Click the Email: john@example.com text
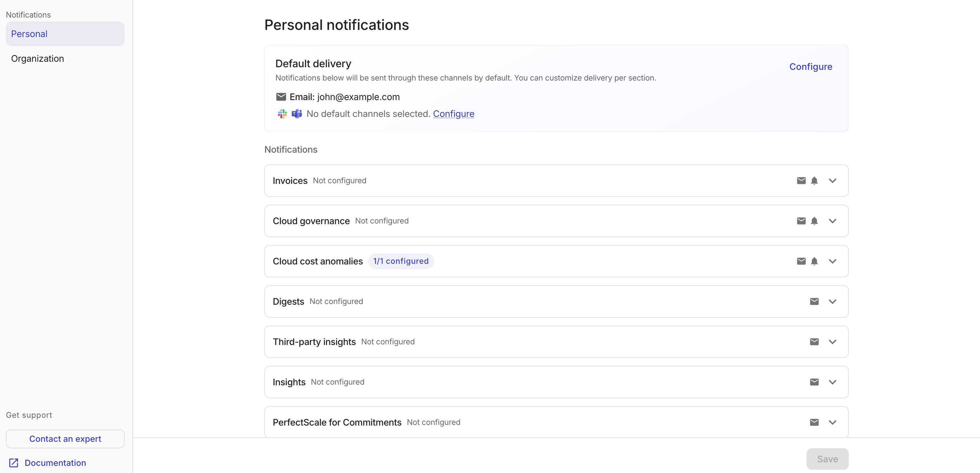Screen dimensions: 980x473 pos(344,97)
